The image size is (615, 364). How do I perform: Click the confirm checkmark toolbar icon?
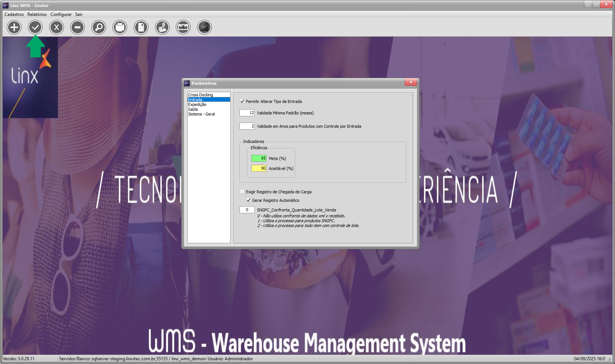click(x=35, y=27)
